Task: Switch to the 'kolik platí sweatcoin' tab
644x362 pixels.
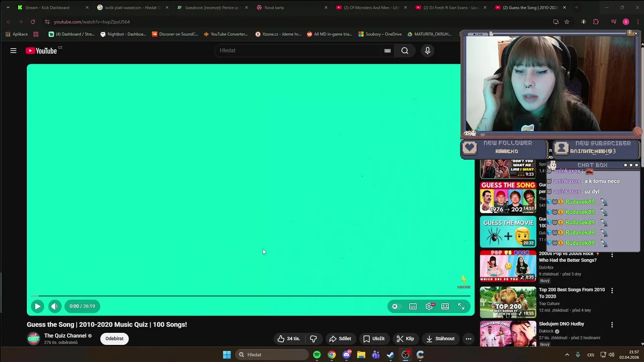Action: pos(132,8)
